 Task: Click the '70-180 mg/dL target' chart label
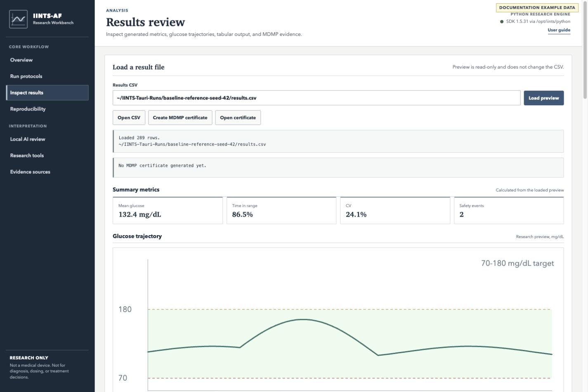(x=517, y=263)
